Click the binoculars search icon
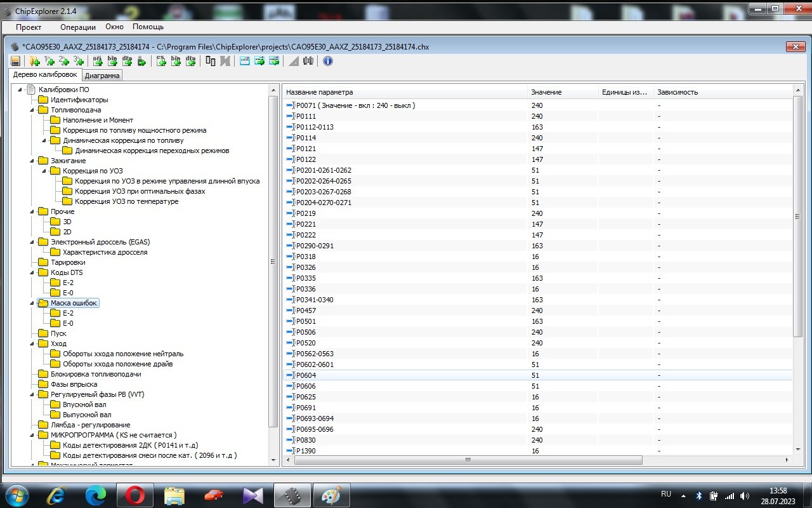Viewport: 812px width, 508px height. (x=308, y=61)
